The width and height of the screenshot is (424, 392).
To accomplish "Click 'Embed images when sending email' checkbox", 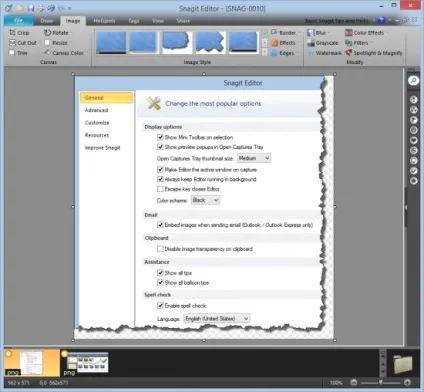I will (x=160, y=225).
